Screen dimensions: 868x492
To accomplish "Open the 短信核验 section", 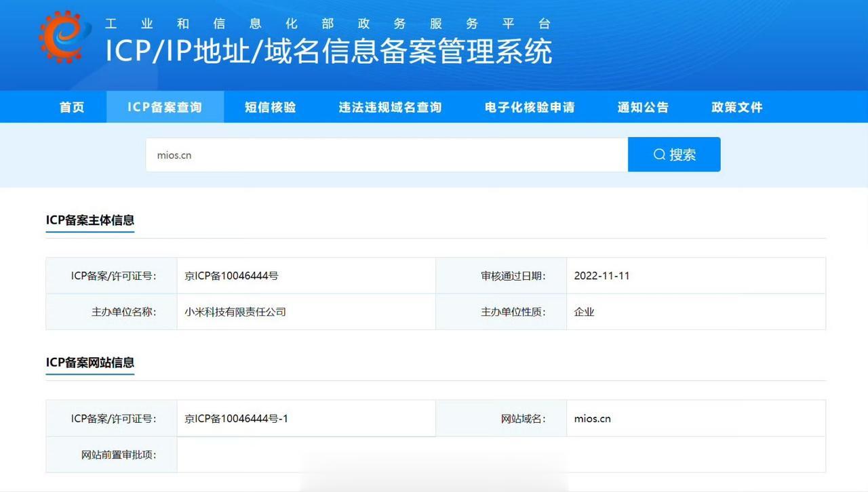I will coord(270,106).
